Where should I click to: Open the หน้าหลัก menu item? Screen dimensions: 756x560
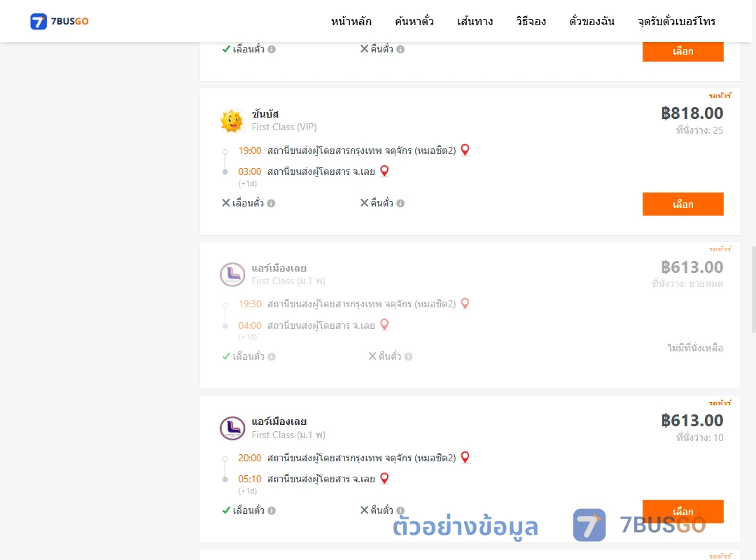pos(351,21)
